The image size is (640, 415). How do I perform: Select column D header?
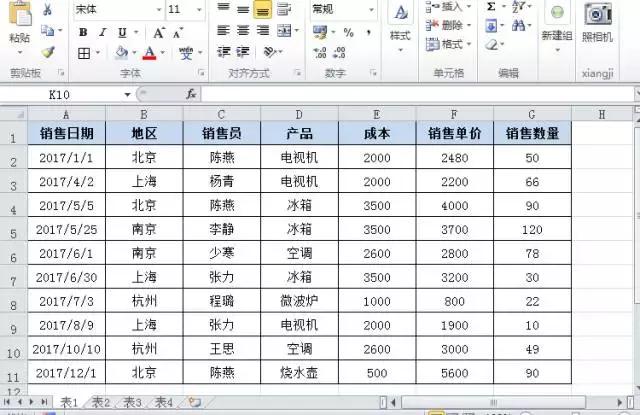(x=299, y=115)
